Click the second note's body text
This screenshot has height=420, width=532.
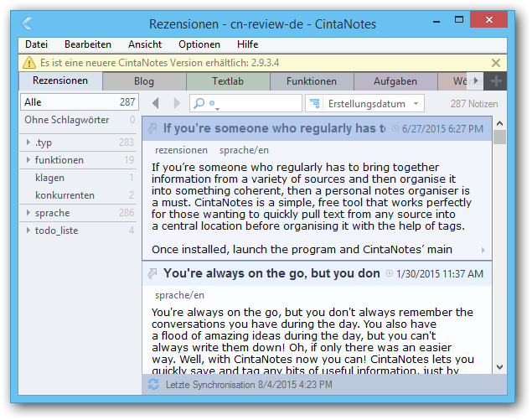tap(312, 340)
